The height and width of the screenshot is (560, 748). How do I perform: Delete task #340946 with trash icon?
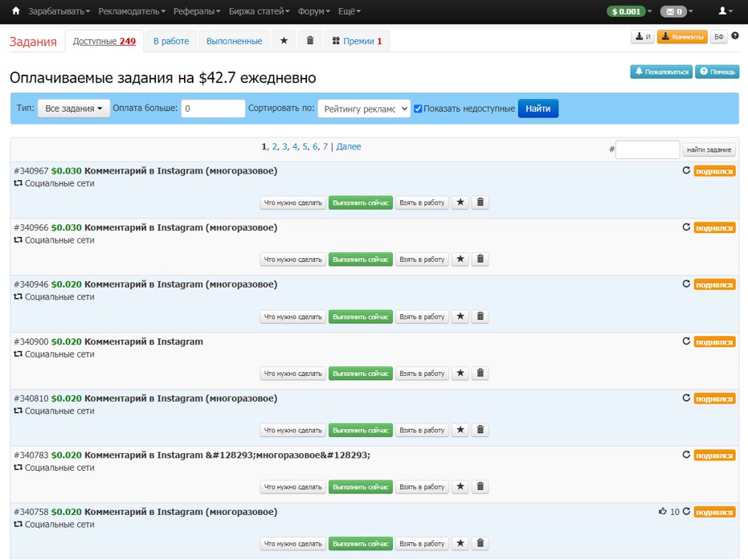(480, 317)
